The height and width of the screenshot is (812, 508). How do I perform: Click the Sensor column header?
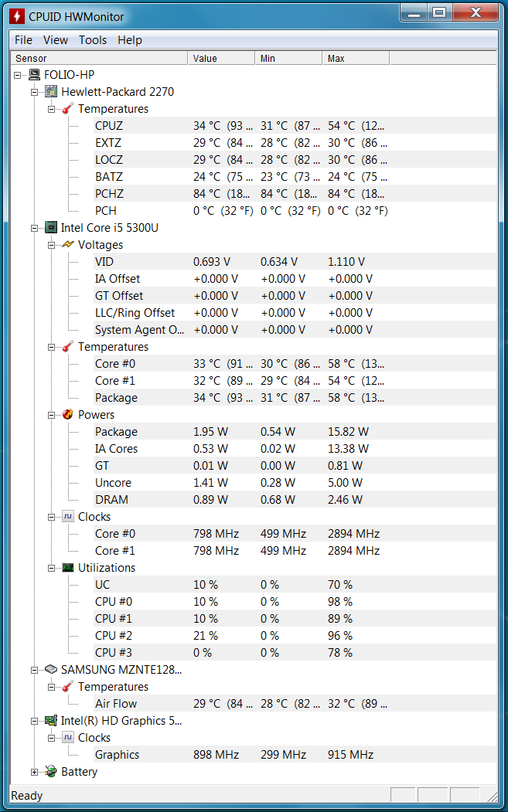(99, 59)
